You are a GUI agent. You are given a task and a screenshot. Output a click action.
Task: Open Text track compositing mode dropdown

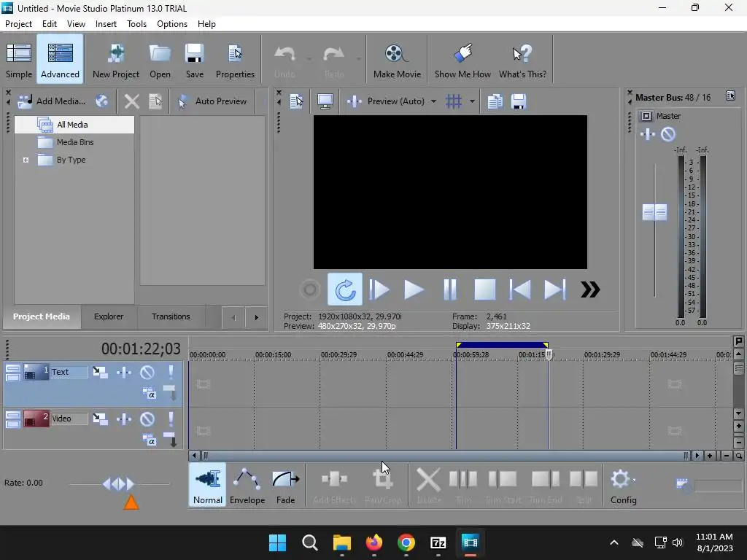(149, 393)
